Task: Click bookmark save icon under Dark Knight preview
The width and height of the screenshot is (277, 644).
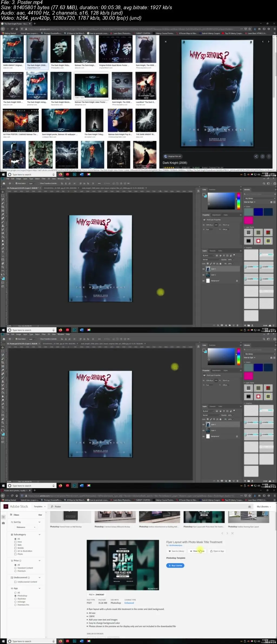Action: (262, 156)
